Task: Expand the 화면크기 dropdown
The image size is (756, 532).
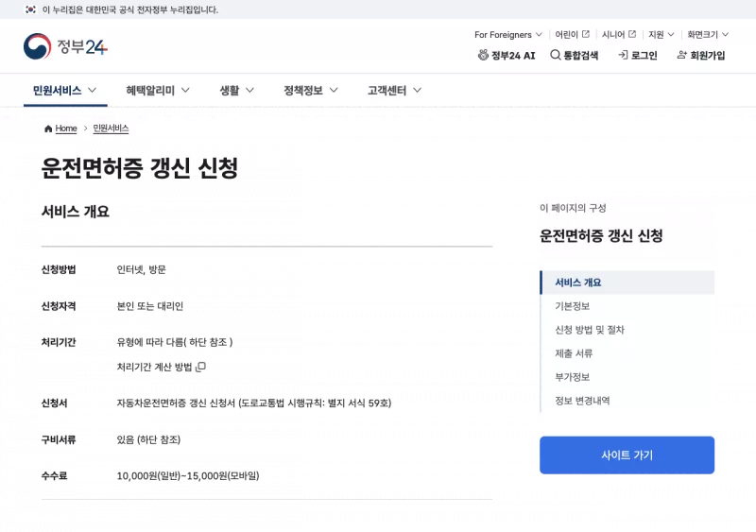Action: coord(708,34)
